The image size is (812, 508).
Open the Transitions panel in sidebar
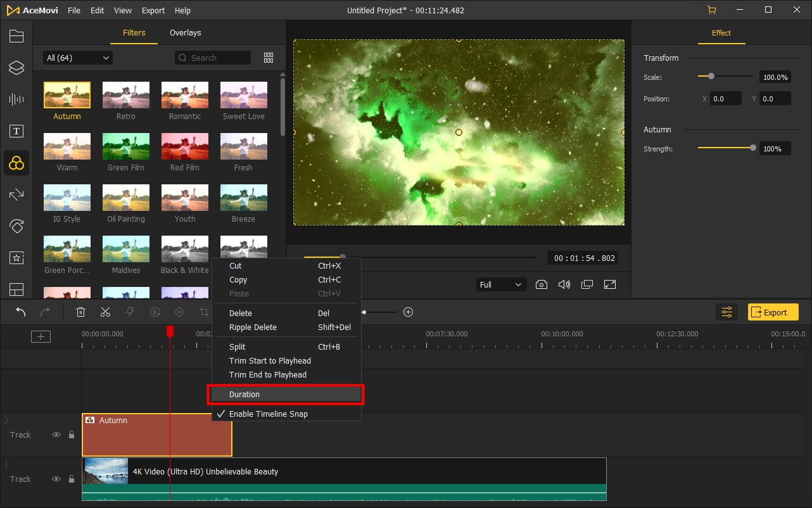pos(16,194)
